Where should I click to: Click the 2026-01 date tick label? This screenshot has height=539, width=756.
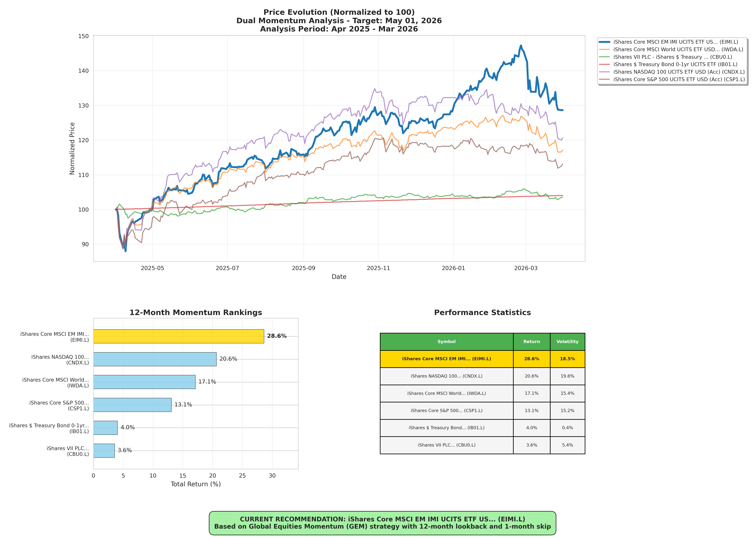[x=453, y=268]
